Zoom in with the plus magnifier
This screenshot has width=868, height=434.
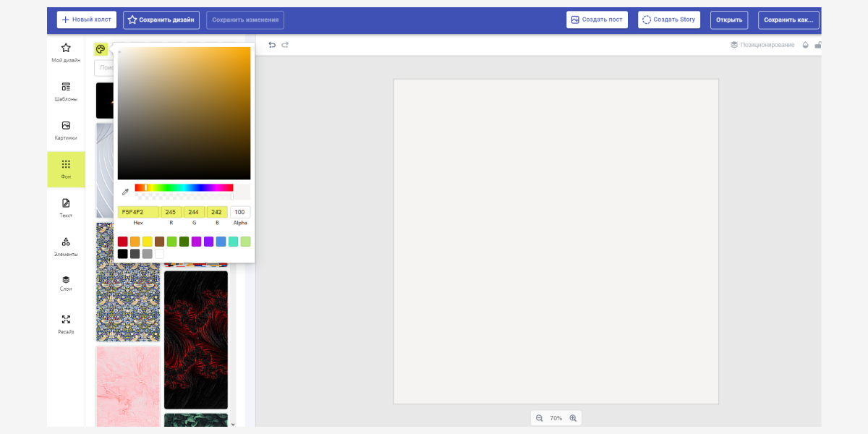tap(573, 418)
